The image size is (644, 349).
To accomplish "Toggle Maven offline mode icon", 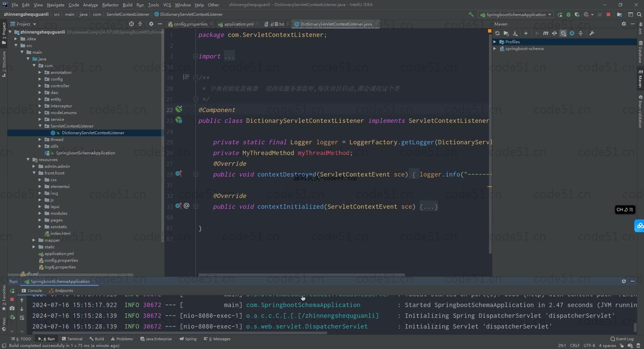I will 554,33.
